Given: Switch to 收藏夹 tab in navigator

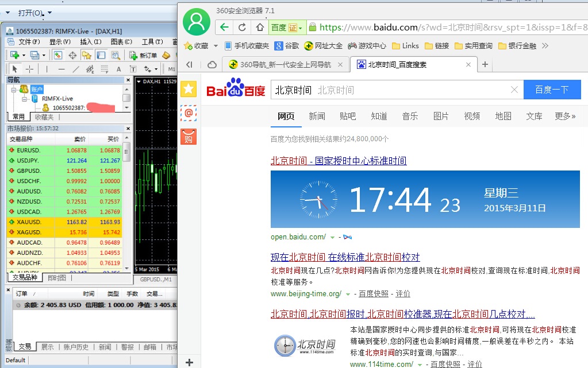Looking at the screenshot, I should click(x=44, y=117).
